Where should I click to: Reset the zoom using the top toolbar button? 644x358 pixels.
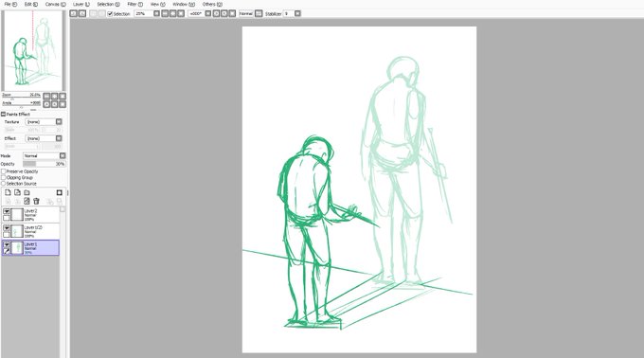tap(181, 13)
